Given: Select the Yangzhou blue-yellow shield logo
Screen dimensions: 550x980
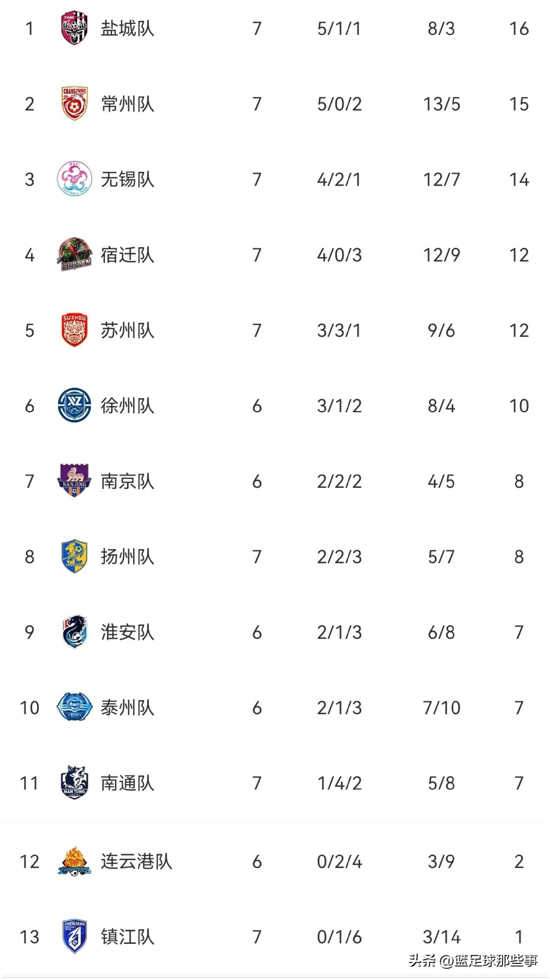Looking at the screenshot, I should point(74,556).
